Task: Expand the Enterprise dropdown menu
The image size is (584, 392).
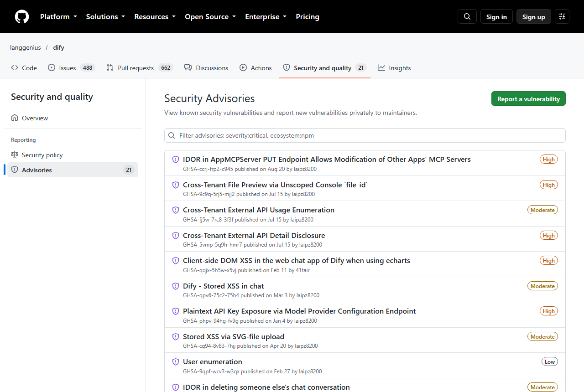Action: (266, 17)
